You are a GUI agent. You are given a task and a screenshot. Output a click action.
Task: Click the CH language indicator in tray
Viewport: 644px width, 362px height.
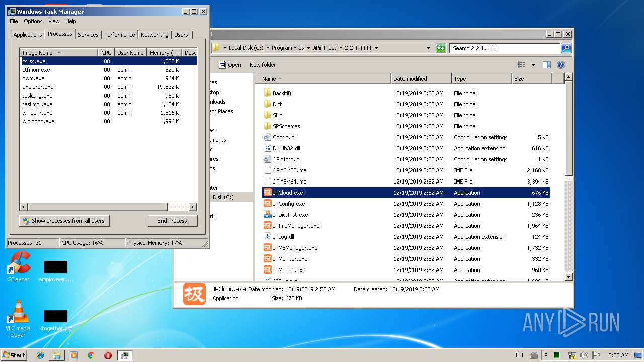pyautogui.click(x=520, y=355)
